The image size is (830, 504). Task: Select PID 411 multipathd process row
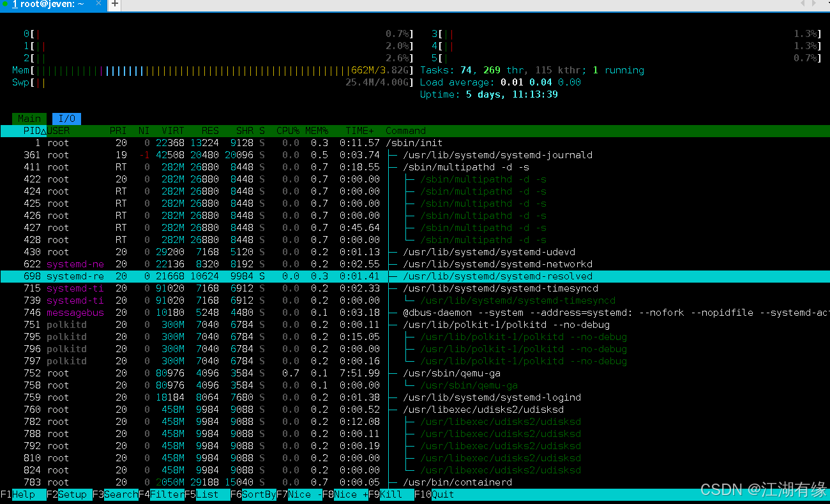pos(415,167)
